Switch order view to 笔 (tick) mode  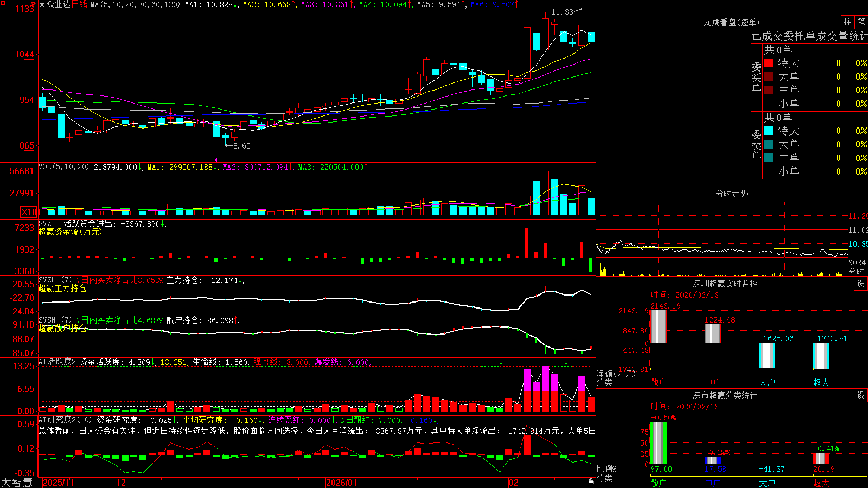861,22
